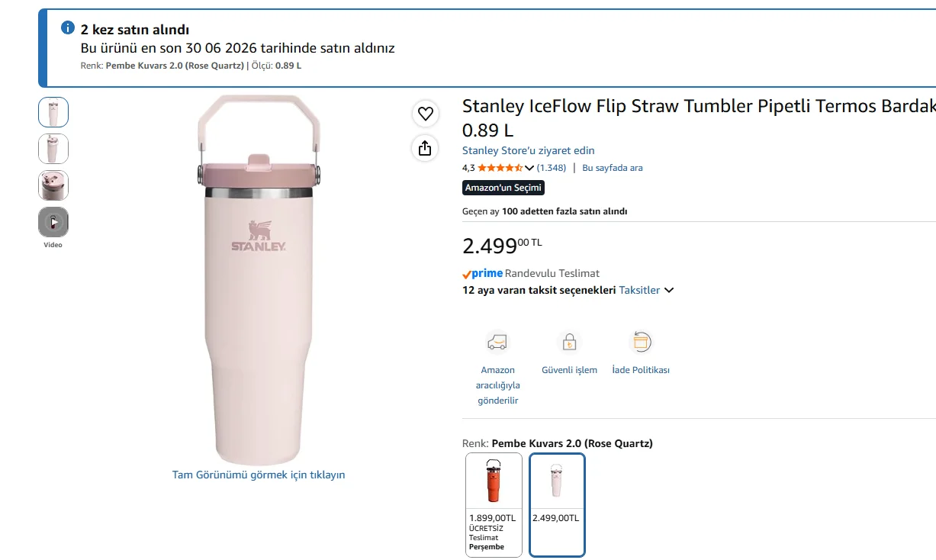Screen dimensions: 936x560
Task: Add product to wishlist with heart icon
Action: 426,114
